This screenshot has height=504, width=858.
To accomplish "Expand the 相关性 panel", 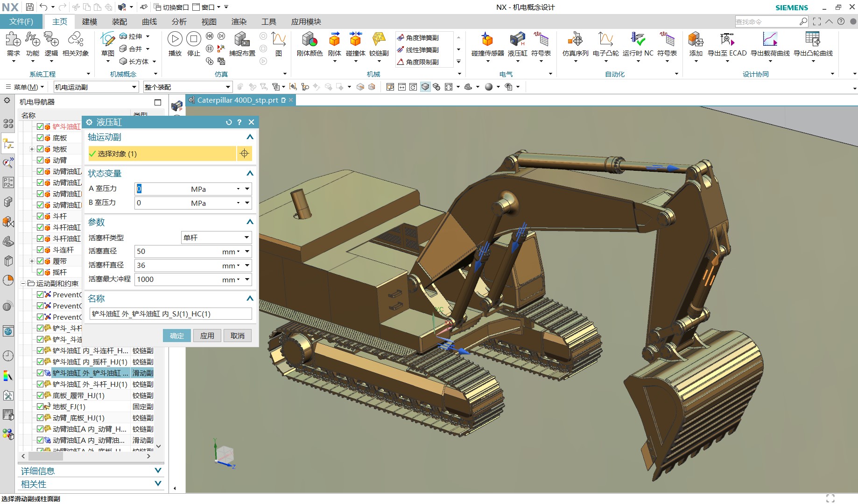I will [x=158, y=484].
